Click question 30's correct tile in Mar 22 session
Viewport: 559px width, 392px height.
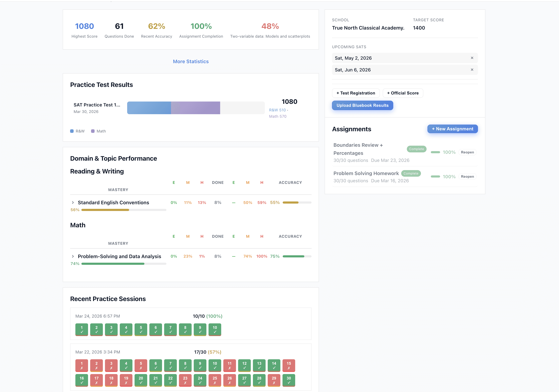[x=289, y=380]
